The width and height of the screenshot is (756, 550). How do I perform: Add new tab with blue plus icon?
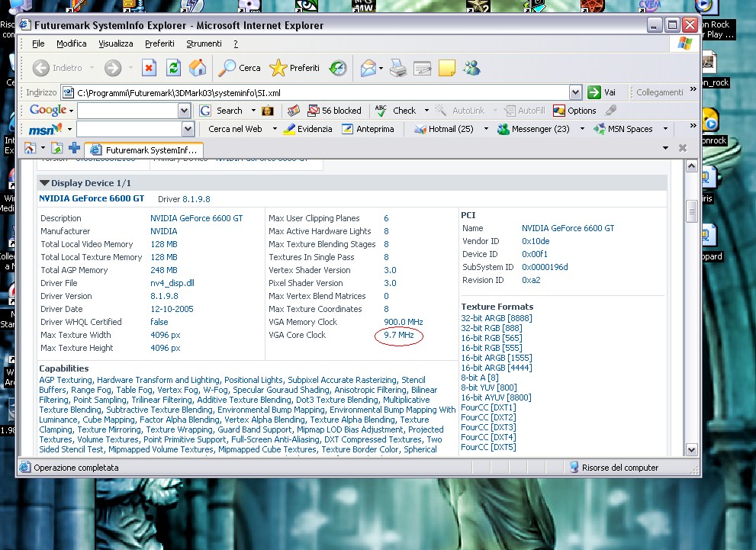point(74,148)
